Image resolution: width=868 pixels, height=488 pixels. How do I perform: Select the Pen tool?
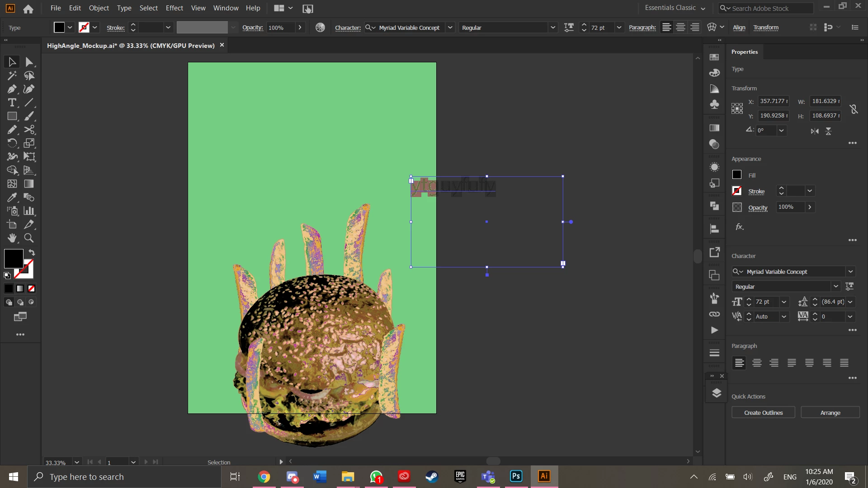click(12, 89)
